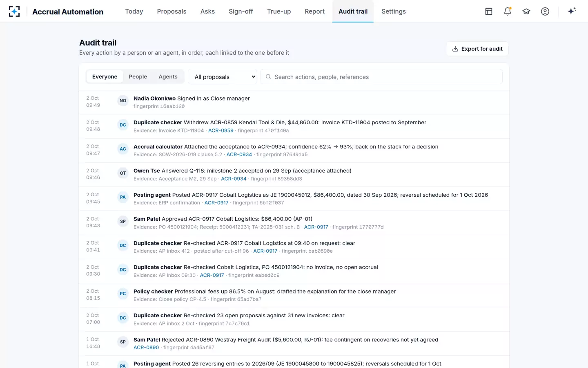Open ACR-0917 link in Sam Patel approved row
This screenshot has width=588, height=368.
[x=316, y=227]
